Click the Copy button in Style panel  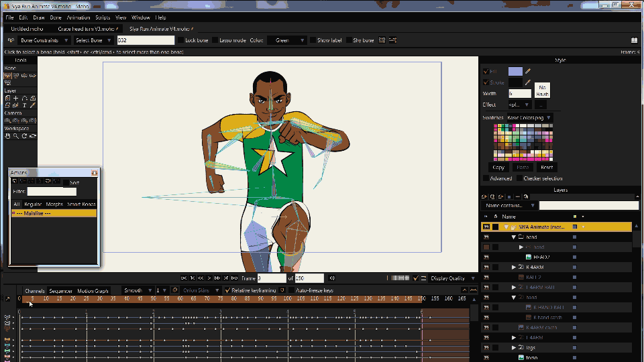[x=498, y=168]
